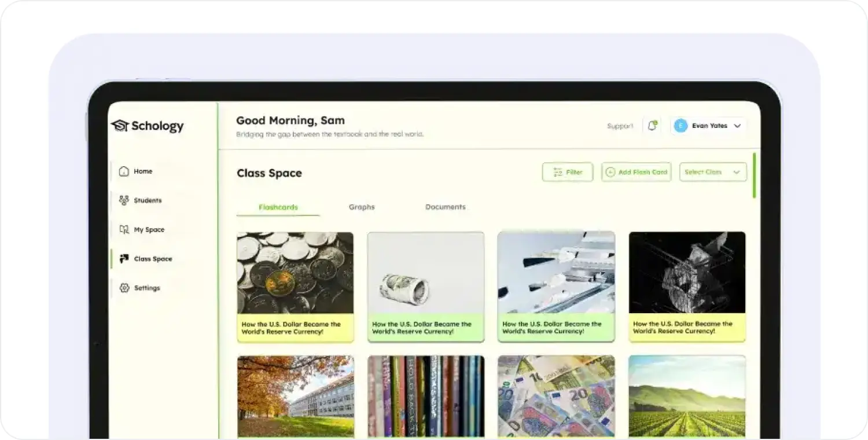Click the Schology graduation cap logo
The height and width of the screenshot is (440, 868).
coord(119,126)
